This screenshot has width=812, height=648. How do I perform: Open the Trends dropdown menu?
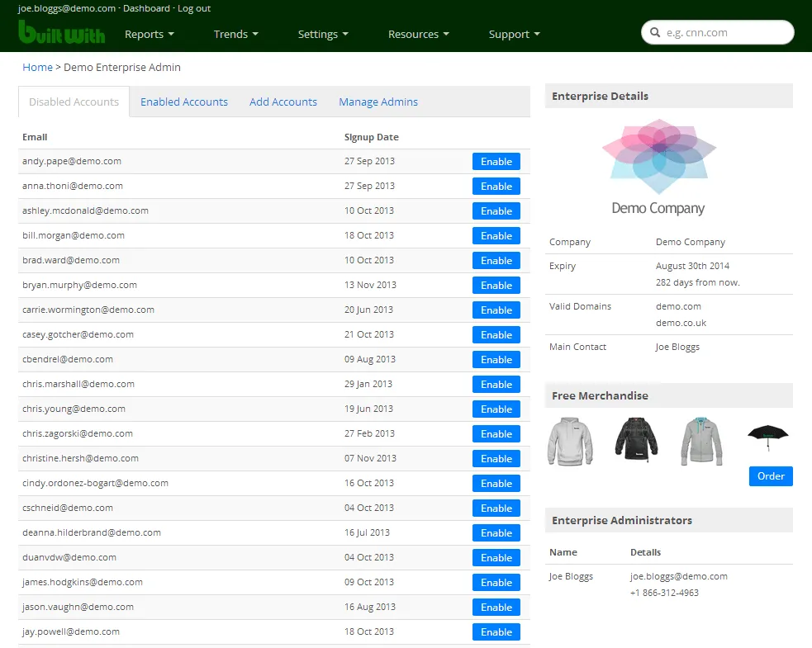[x=235, y=34]
